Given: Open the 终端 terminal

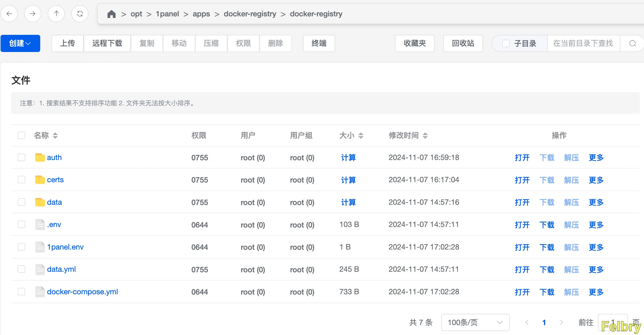Looking at the screenshot, I should (x=319, y=43).
